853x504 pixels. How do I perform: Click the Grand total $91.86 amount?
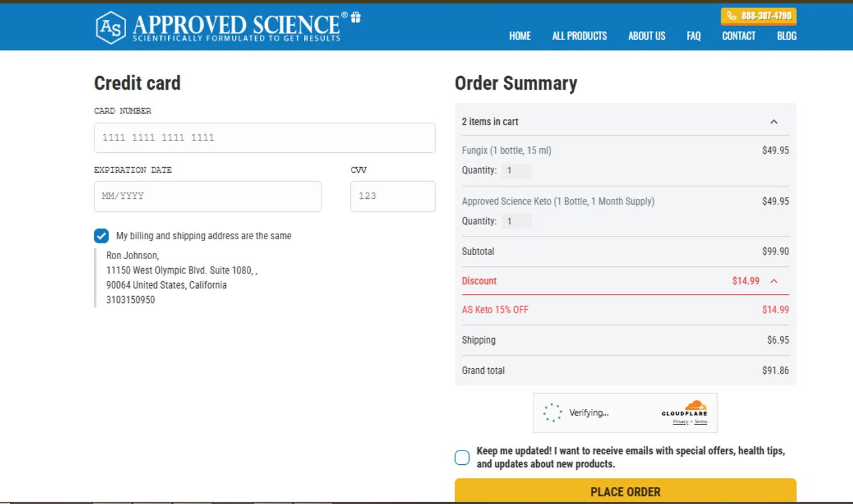click(x=776, y=370)
